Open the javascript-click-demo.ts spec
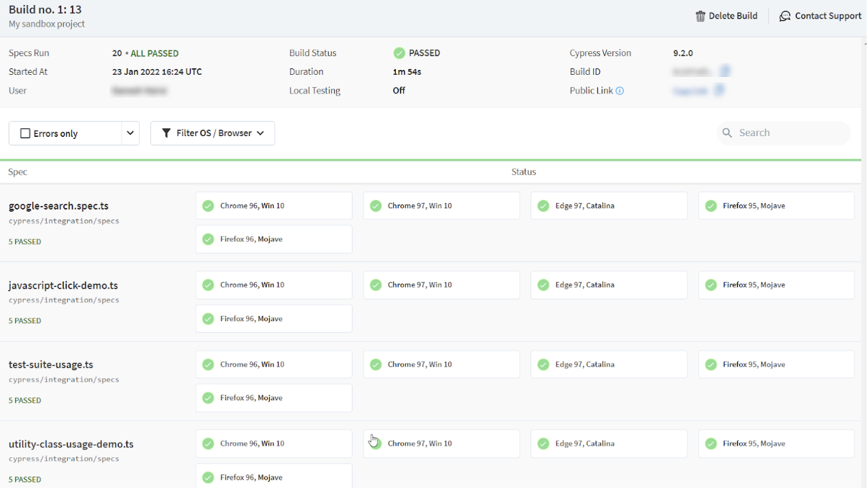This screenshot has height=491, width=868. pyautogui.click(x=63, y=285)
